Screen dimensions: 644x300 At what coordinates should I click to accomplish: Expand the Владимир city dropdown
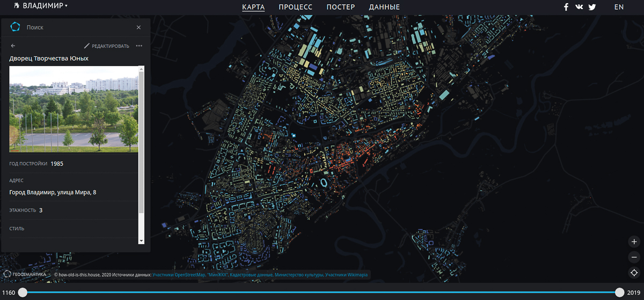[45, 6]
